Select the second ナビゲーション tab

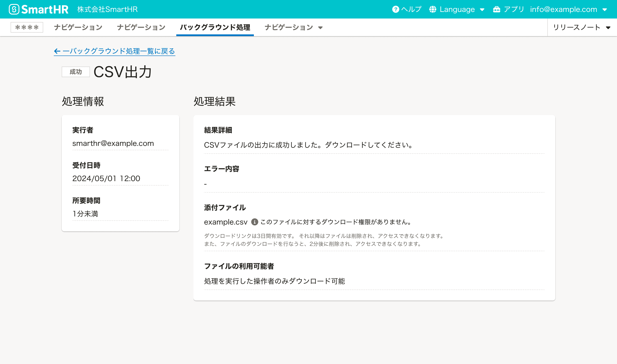click(141, 27)
